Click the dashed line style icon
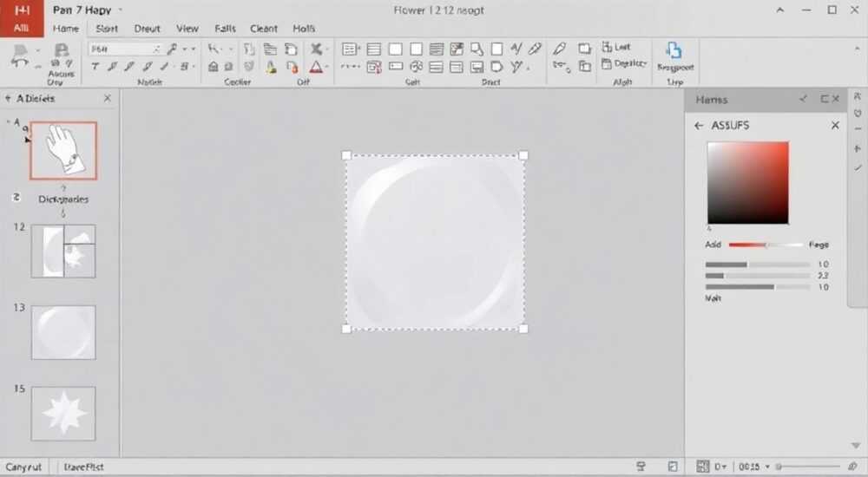 pos(350,67)
